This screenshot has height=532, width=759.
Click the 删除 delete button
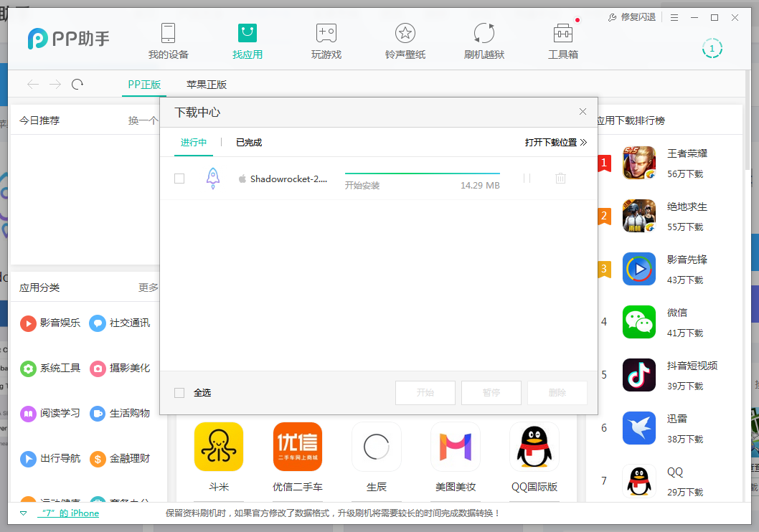coord(557,393)
